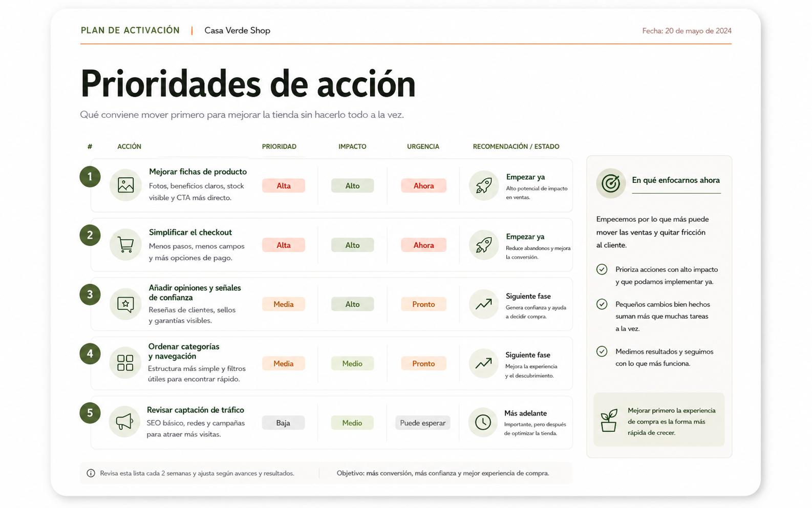Click the Alta priority tag for Mejorar fichas
The width and height of the screenshot is (812, 508).
(284, 185)
